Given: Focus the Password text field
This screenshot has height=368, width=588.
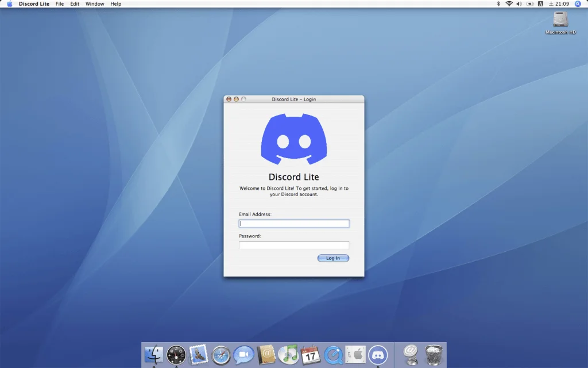Looking at the screenshot, I should click(294, 246).
